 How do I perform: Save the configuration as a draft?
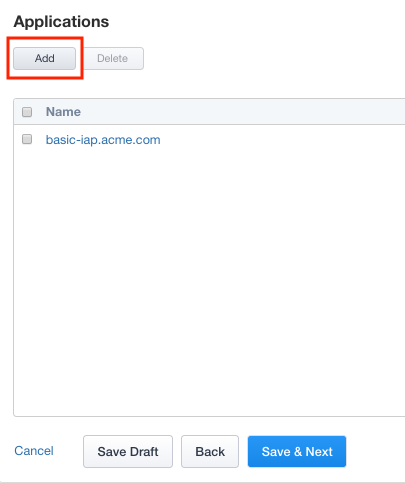point(128,451)
